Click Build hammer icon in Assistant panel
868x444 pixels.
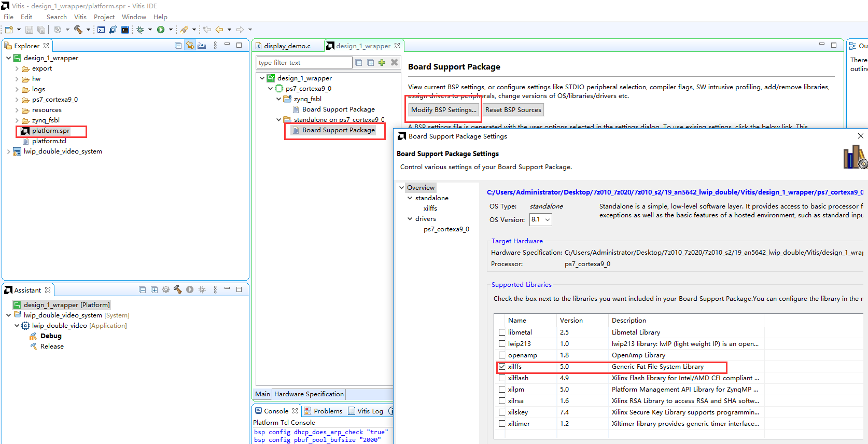(x=178, y=290)
